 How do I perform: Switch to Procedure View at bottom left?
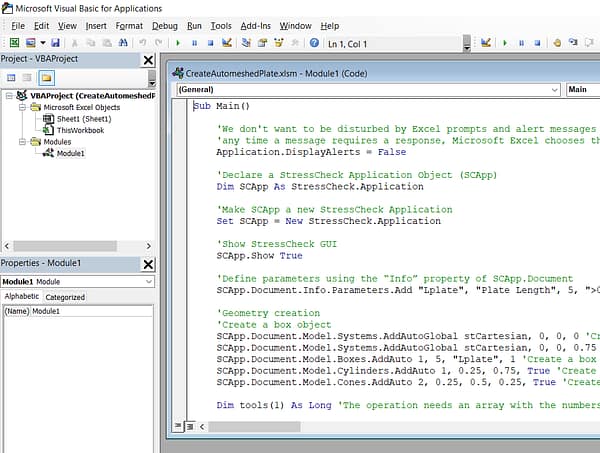click(x=178, y=426)
